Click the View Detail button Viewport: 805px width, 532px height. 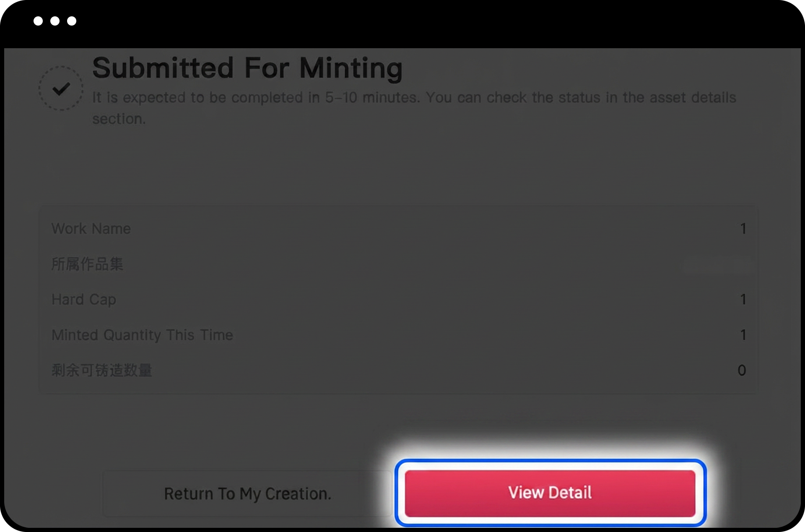(550, 493)
